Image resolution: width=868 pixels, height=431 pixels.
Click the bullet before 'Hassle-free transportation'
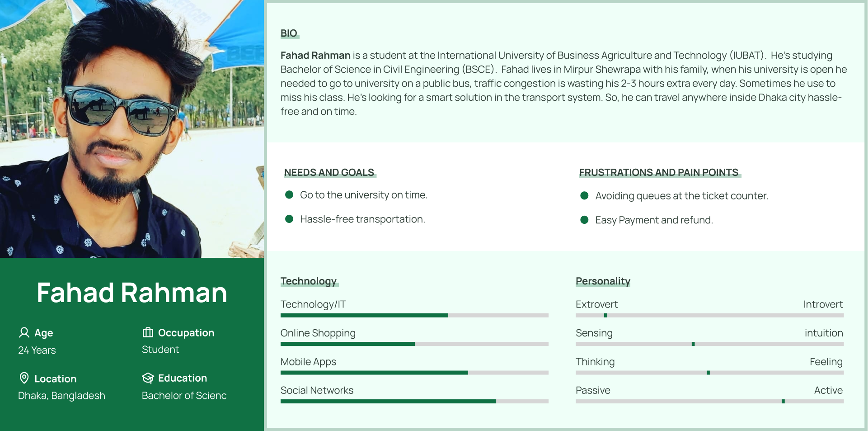(289, 219)
